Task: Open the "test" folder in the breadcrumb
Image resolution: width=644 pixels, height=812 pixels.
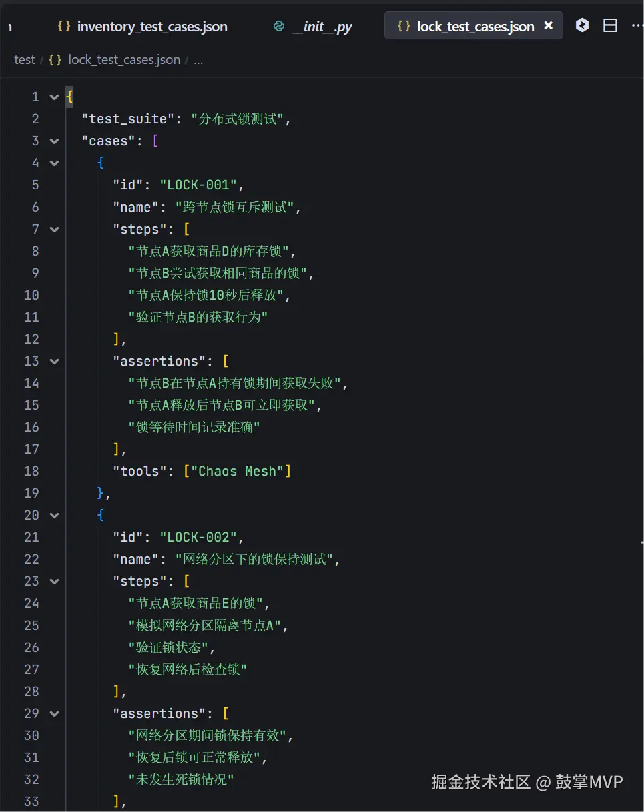Action: point(24,59)
